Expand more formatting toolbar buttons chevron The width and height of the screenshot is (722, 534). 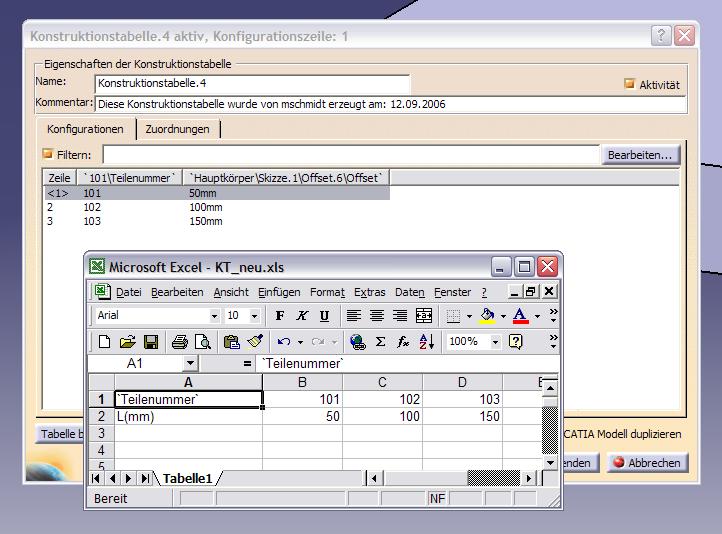click(x=553, y=315)
